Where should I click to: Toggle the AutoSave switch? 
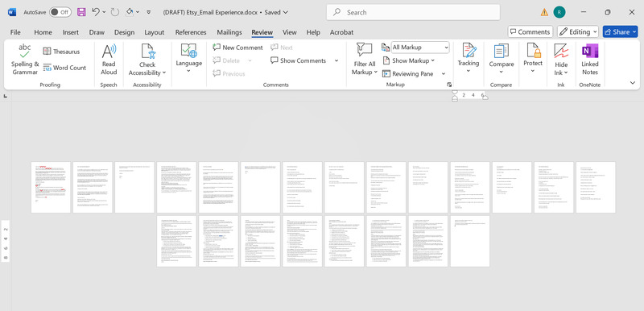(x=60, y=12)
